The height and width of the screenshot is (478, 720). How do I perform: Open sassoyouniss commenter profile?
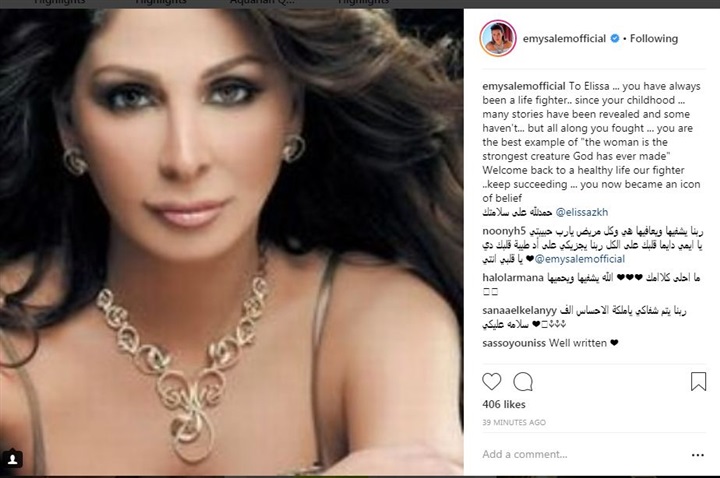pyautogui.click(x=514, y=343)
